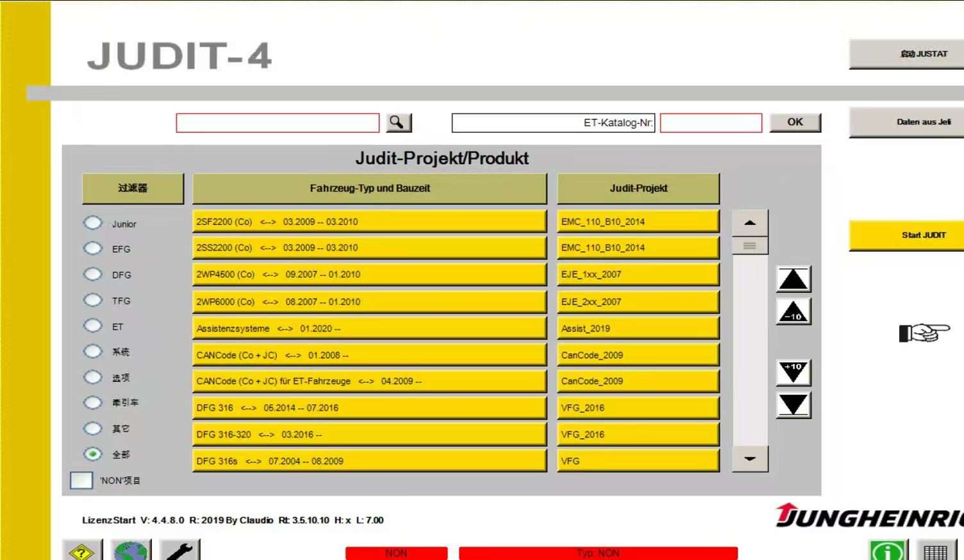This screenshot has height=560, width=964.
Task: Select the DFG 316 05.2014 row
Action: pos(370,408)
